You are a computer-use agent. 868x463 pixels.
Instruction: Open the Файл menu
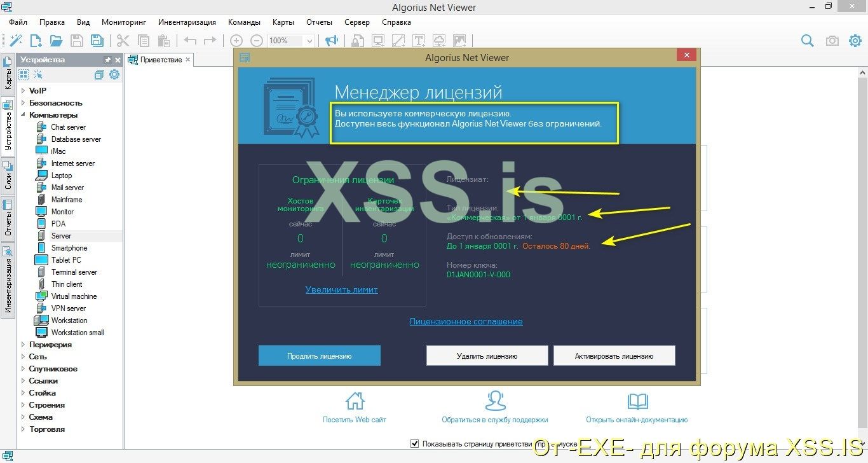[x=18, y=22]
